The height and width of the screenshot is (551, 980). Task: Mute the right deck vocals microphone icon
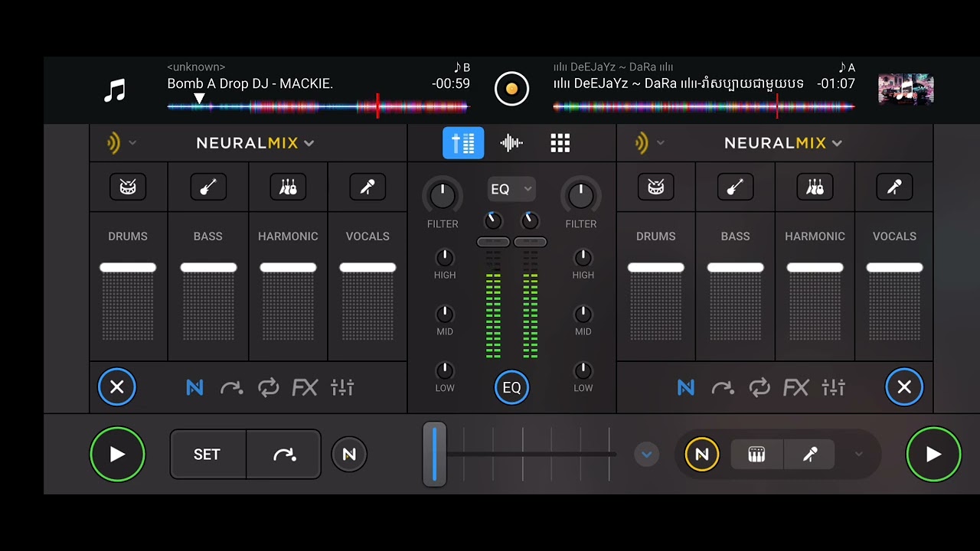895,187
